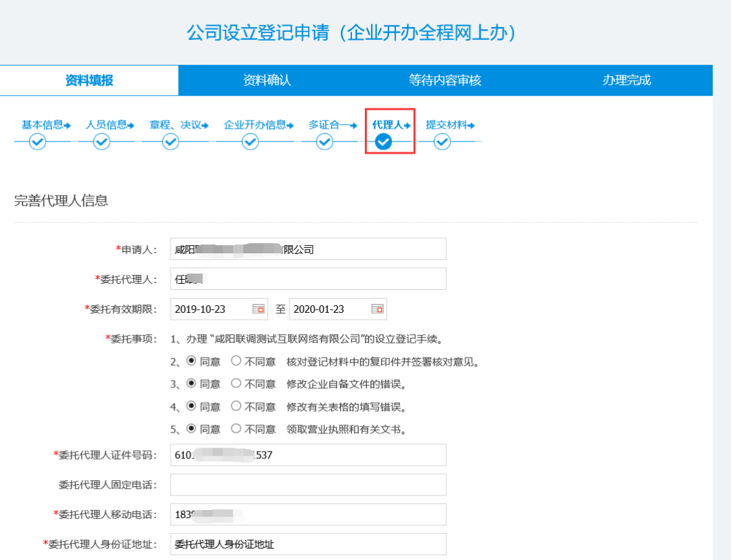Switch to the 等待内容审核 tab
The image size is (731, 560).
445,80
